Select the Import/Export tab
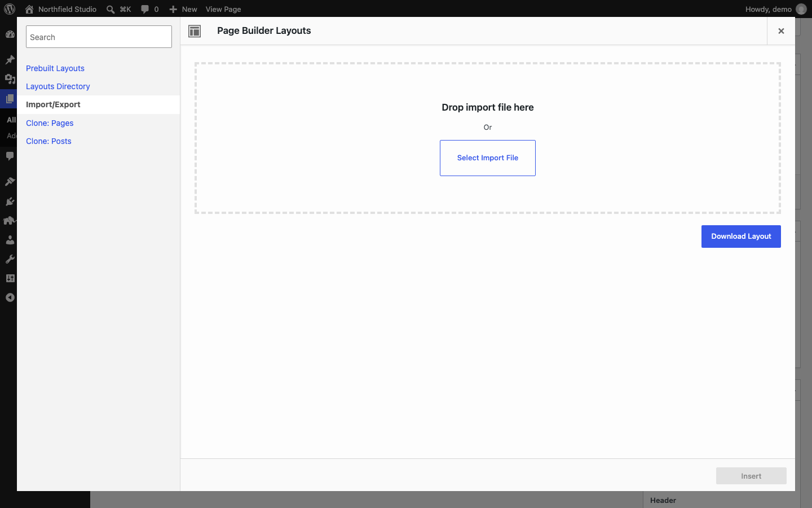The height and width of the screenshot is (508, 812). [x=98, y=104]
